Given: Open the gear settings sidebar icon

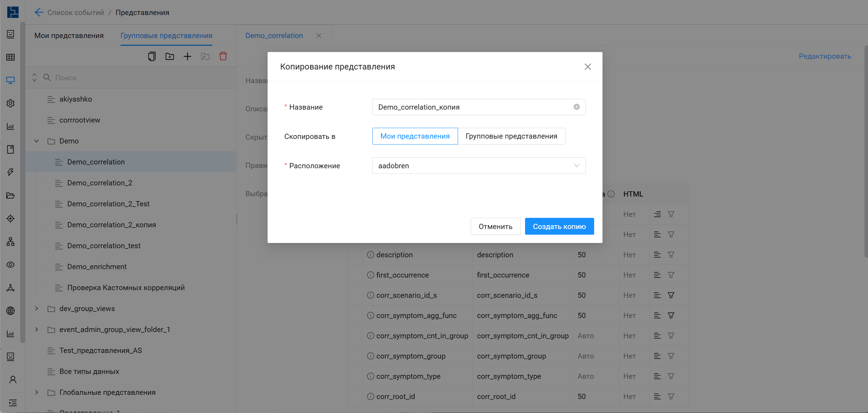Looking at the screenshot, I should click(x=10, y=103).
